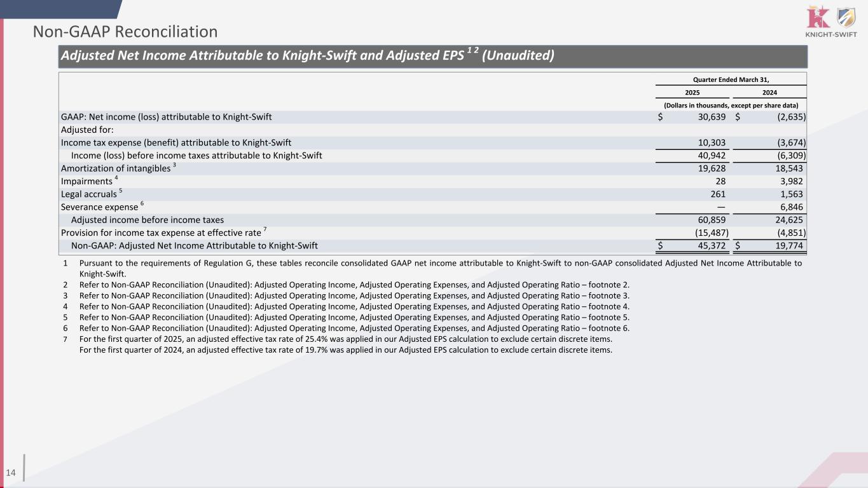868x488 pixels.
Task: Click the pink Knight K logo
Action: [x=816, y=17]
